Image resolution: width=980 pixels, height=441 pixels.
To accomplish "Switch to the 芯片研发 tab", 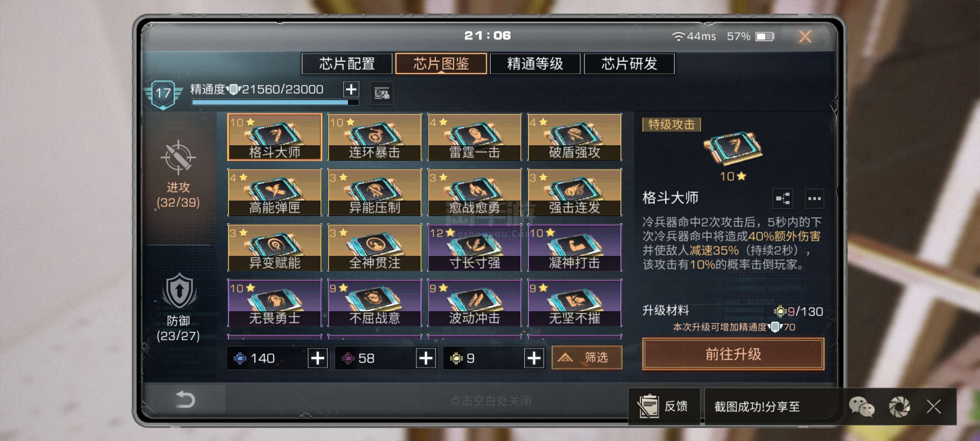I will coord(629,64).
